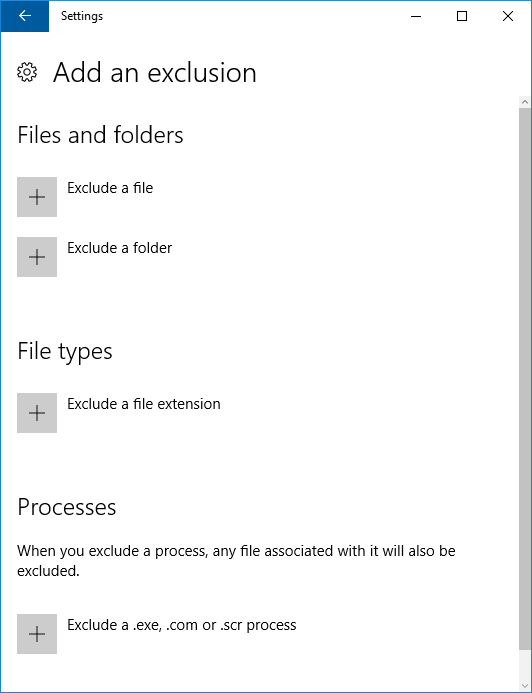This screenshot has height=693, width=532.
Task: Click the vertical scrollbar thumb
Action: click(525, 379)
